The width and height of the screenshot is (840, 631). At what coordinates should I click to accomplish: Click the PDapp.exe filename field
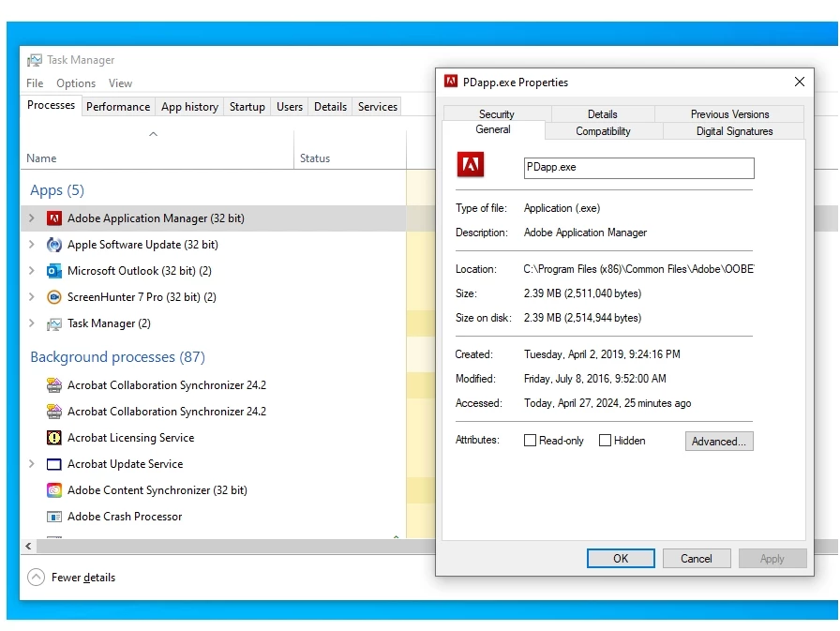[x=638, y=168]
